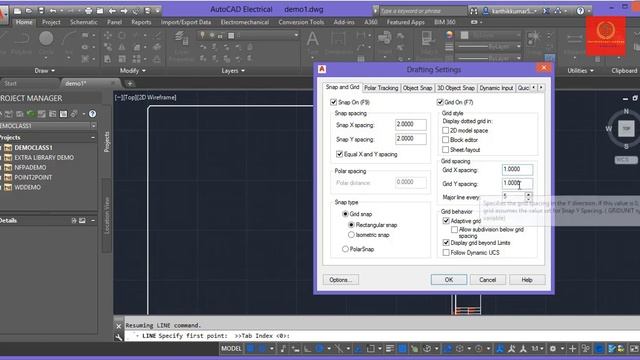This screenshot has width=640, height=360.
Task: Open Project Manager help icon
Action: point(93,114)
